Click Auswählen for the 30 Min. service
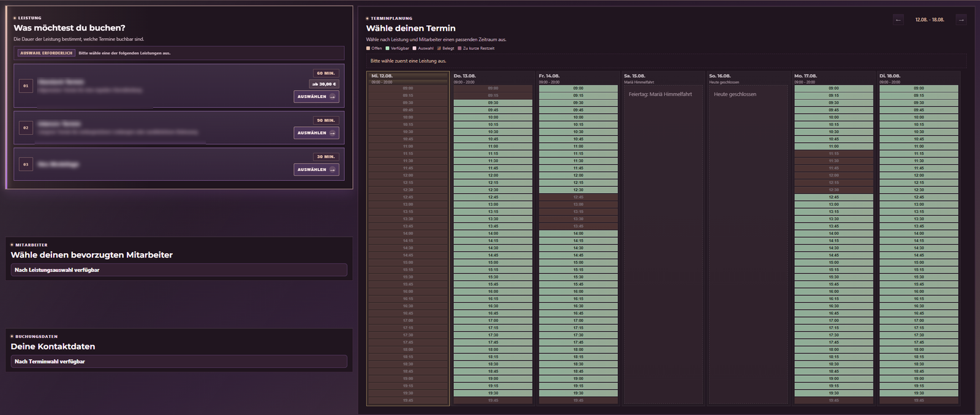This screenshot has width=980, height=415. 317,169
